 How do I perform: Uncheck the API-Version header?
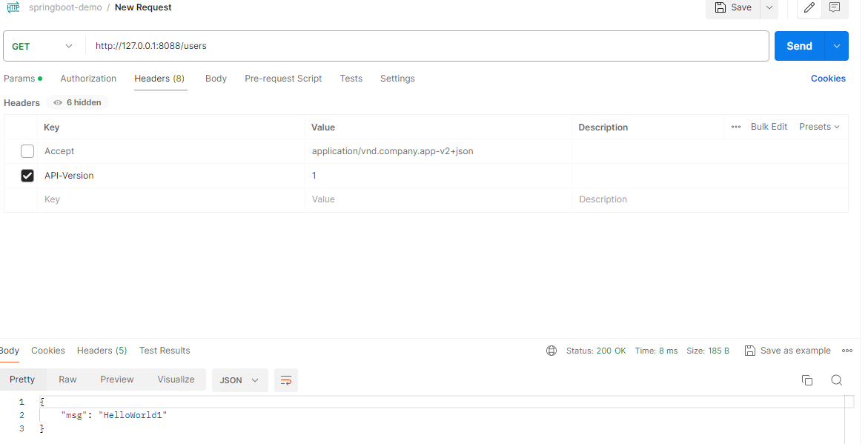tap(27, 175)
